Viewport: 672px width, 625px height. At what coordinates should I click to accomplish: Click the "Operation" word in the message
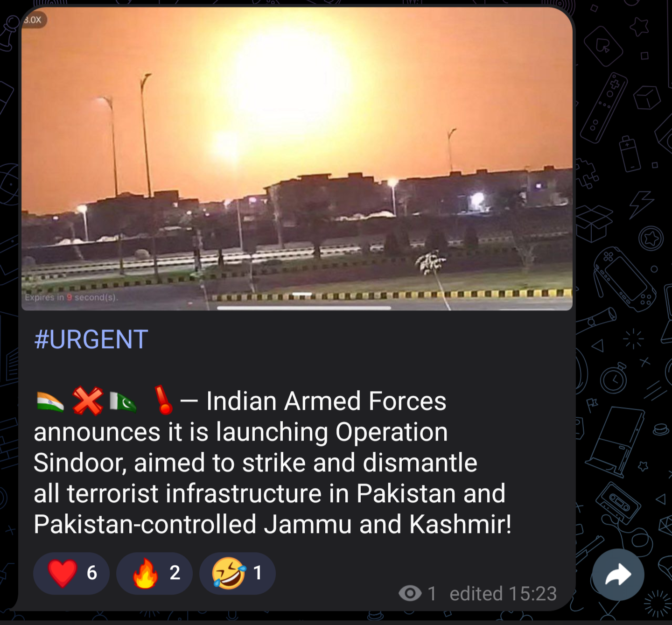(392, 432)
